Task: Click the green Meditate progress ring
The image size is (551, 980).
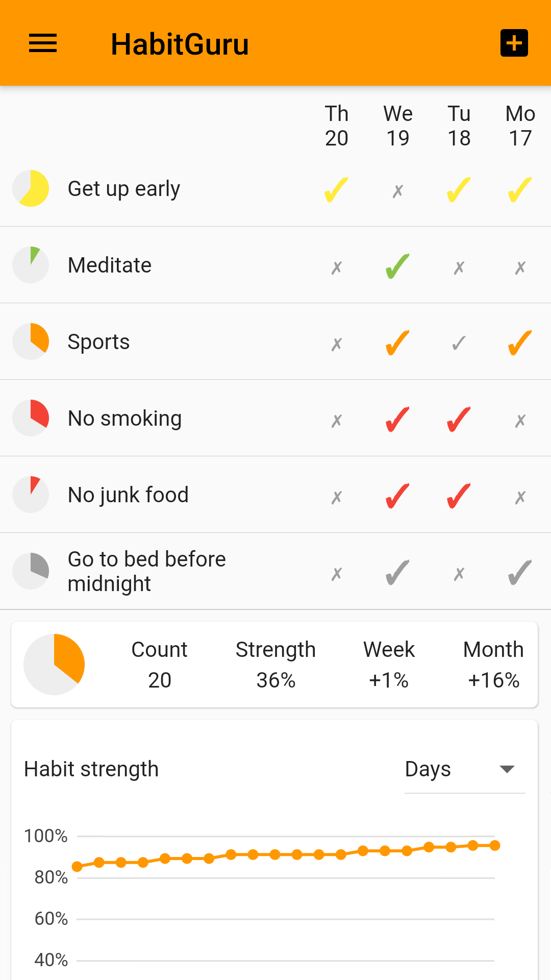Action: point(31,265)
